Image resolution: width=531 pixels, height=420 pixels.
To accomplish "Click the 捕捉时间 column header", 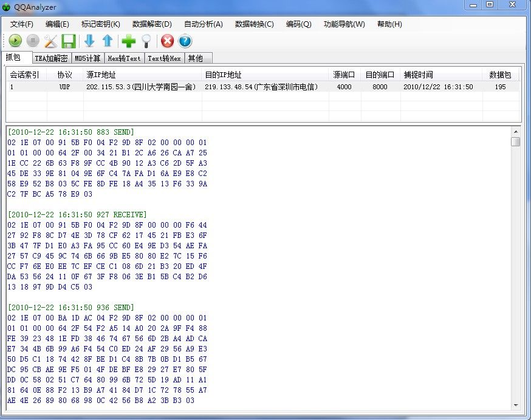I will click(x=418, y=75).
